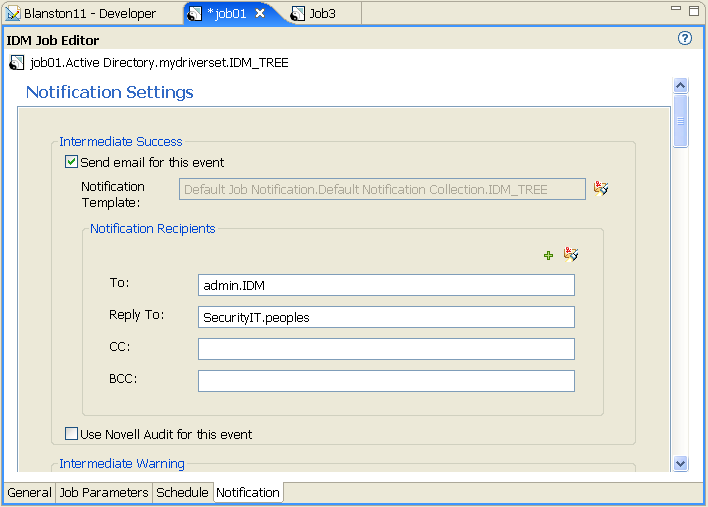Click the CC input field
The image size is (708, 507).
coord(386,349)
